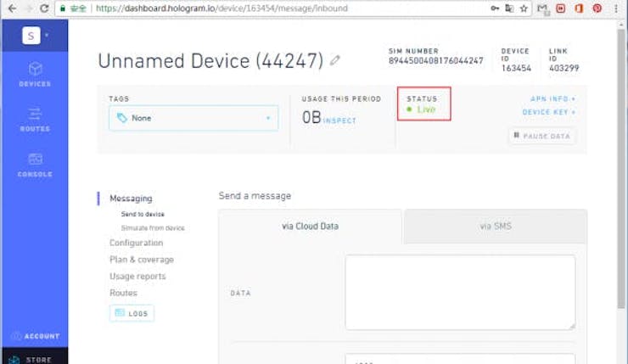Click the Pinterest extension icon
This screenshot has width=628, height=364.
(597, 8)
